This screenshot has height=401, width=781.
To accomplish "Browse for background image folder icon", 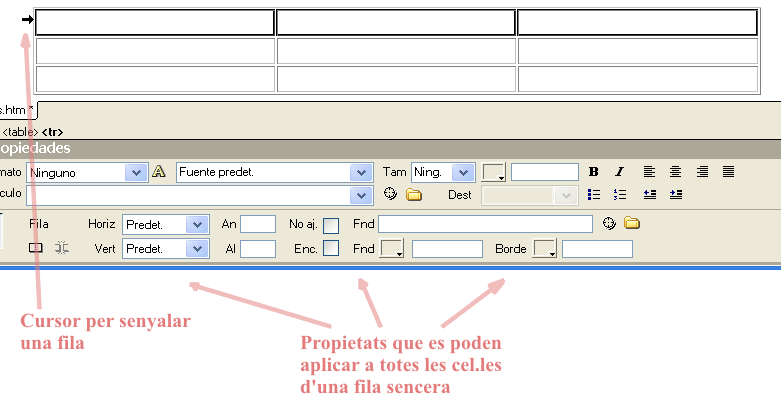I will [632, 223].
